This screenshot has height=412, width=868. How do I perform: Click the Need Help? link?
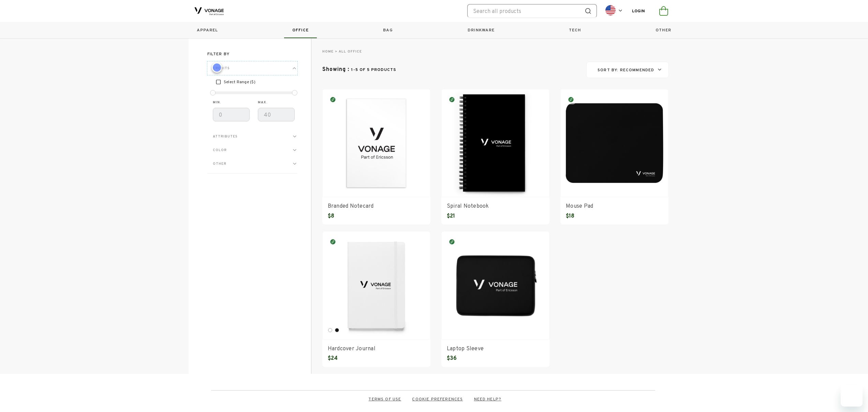pyautogui.click(x=487, y=399)
